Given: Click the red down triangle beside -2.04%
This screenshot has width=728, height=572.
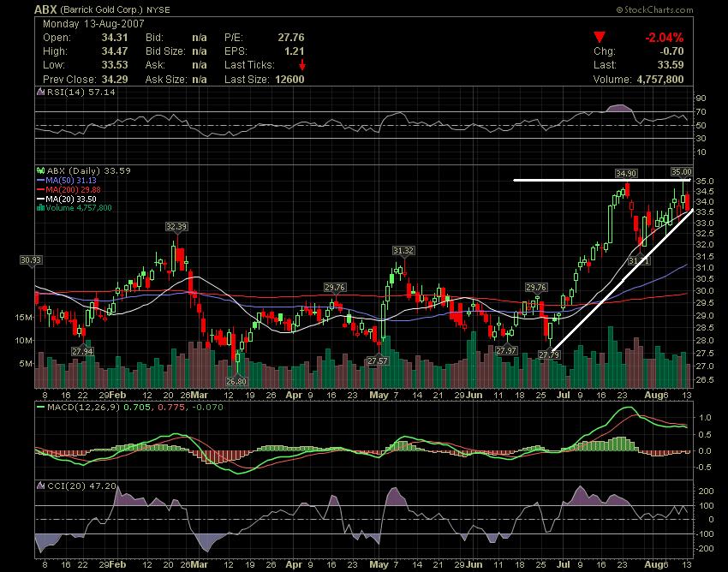Looking at the screenshot, I should tap(599, 37).
